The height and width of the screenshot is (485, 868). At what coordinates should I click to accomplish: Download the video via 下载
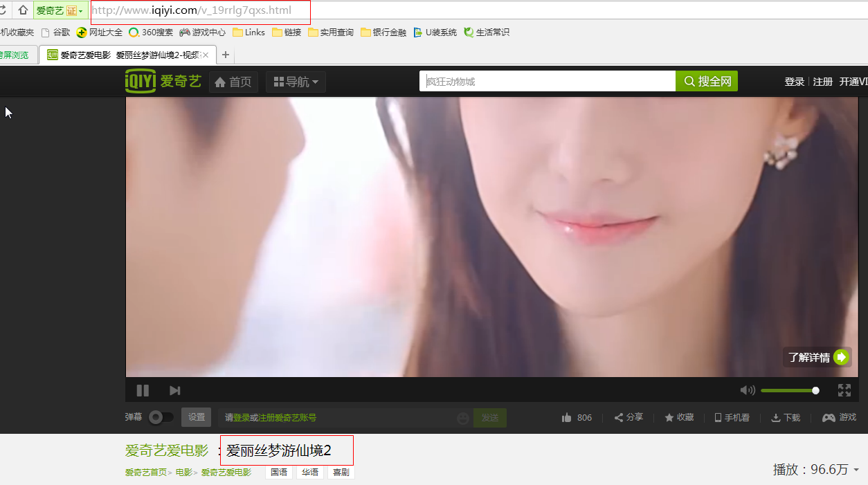786,417
